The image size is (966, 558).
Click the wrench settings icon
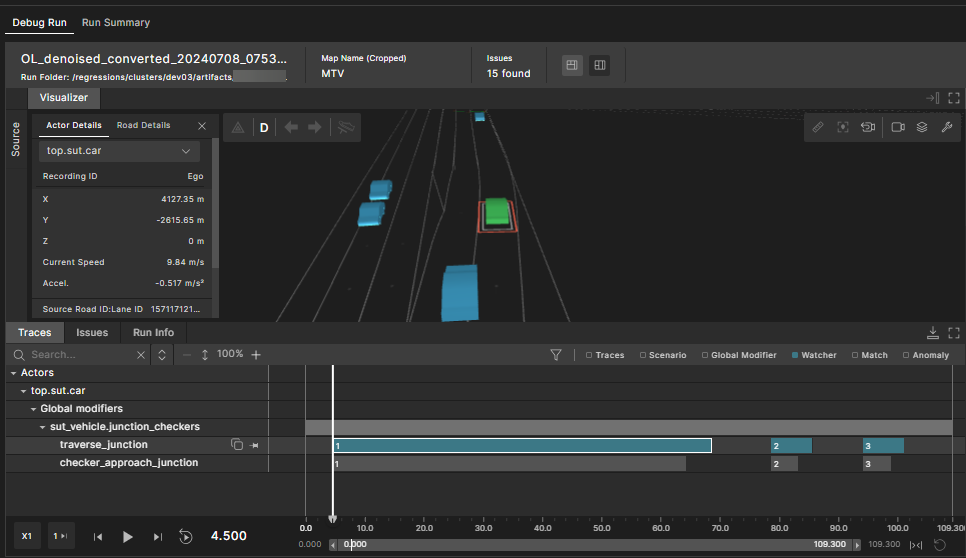tap(947, 128)
